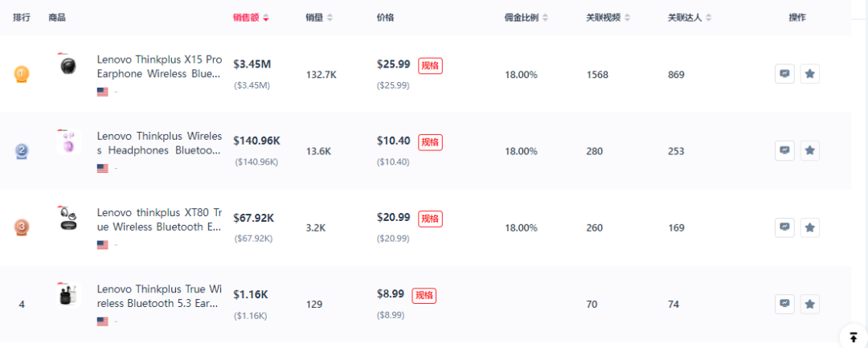This screenshot has height=348, width=868.
Task: Click the back-to-top arrow button
Action: pos(854,337)
